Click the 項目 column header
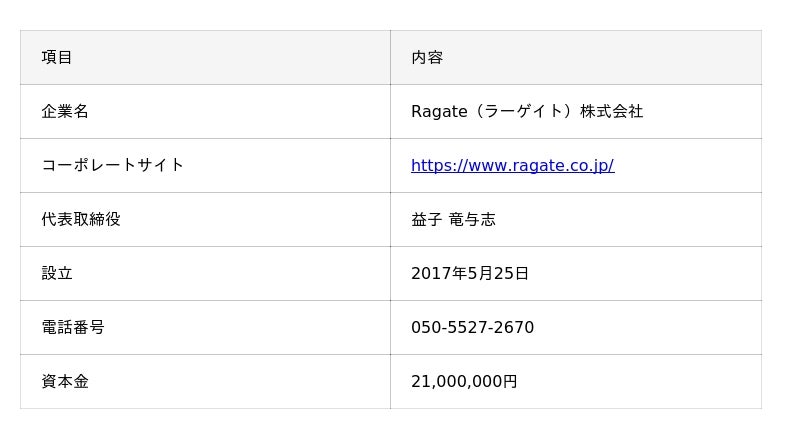800x439 pixels. pos(57,58)
